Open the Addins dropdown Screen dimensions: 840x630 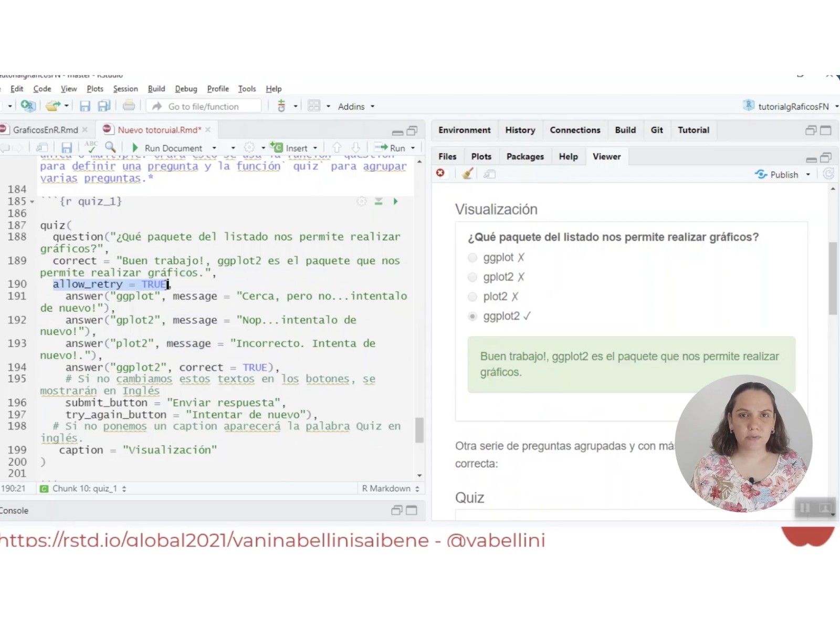356,107
